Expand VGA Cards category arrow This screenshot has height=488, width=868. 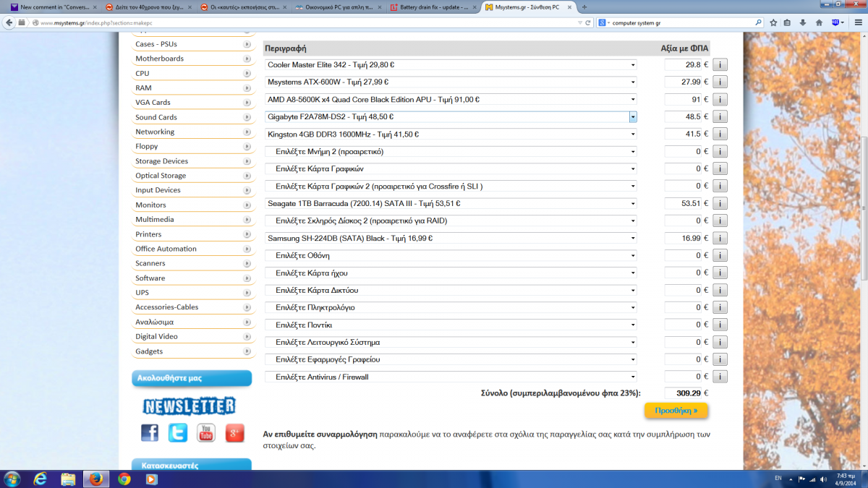pos(248,103)
